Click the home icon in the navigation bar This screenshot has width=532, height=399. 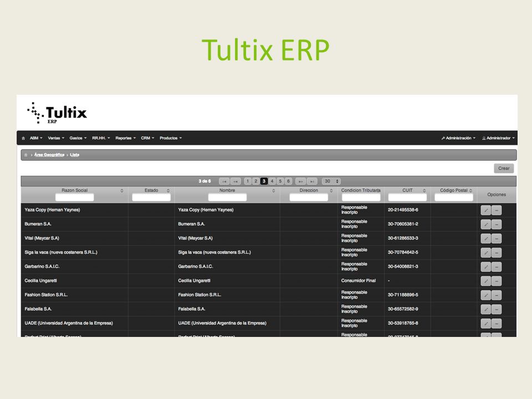coord(23,138)
